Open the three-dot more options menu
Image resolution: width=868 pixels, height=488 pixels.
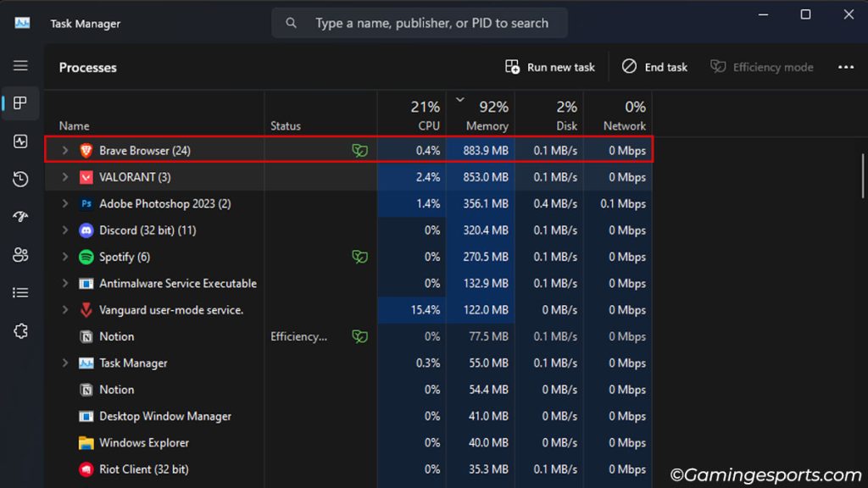click(x=846, y=67)
